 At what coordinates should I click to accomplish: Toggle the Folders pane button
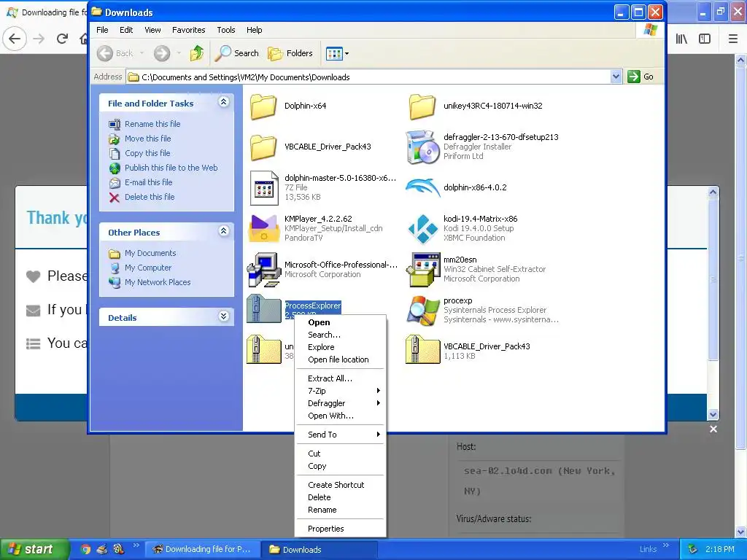point(290,53)
